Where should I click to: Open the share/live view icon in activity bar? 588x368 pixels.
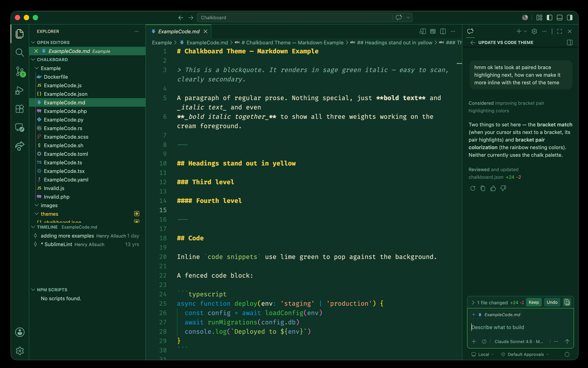tap(20, 146)
